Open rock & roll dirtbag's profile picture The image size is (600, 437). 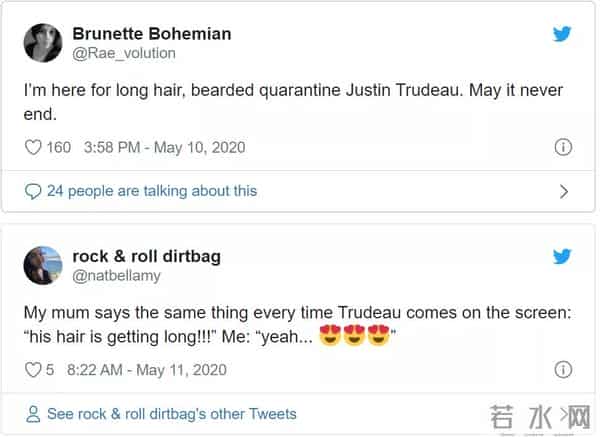[x=42, y=266]
